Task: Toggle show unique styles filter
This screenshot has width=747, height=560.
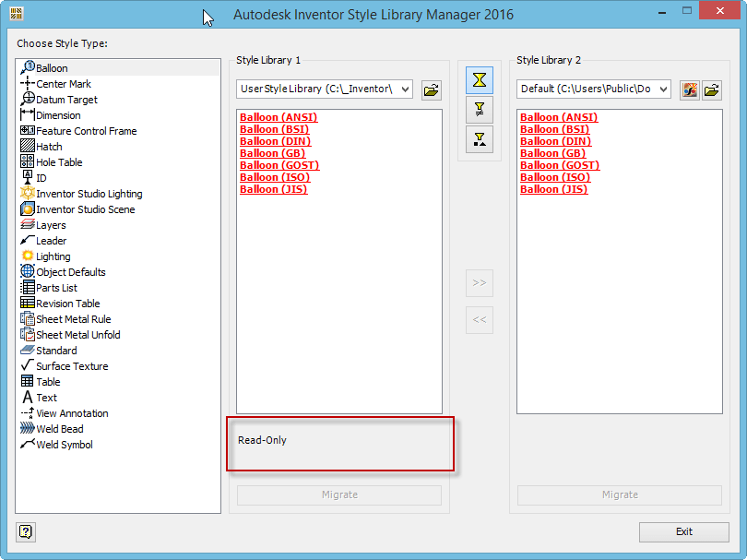Action: click(480, 139)
